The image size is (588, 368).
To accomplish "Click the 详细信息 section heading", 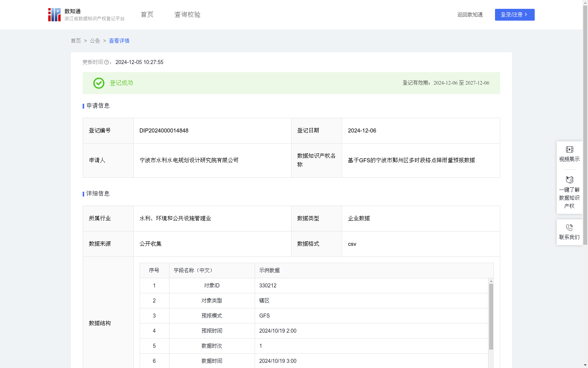I will tap(98, 194).
